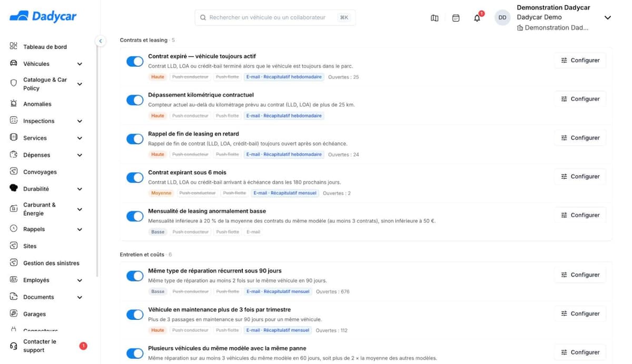Click the Contrats et leasing section heading

click(x=144, y=40)
